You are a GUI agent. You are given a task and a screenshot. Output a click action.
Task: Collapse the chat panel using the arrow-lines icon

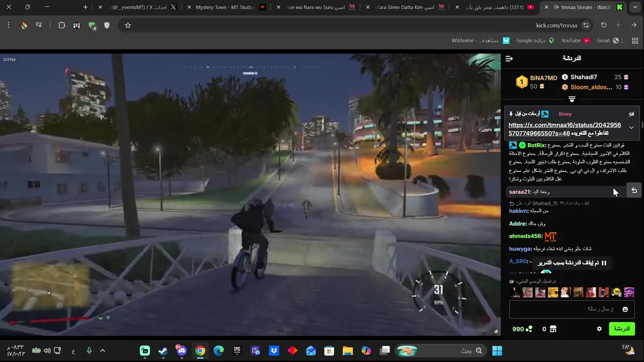click(x=509, y=59)
